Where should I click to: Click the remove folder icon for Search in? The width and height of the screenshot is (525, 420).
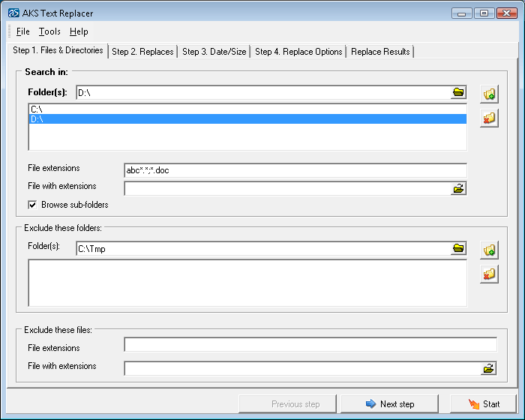pyautogui.click(x=489, y=118)
